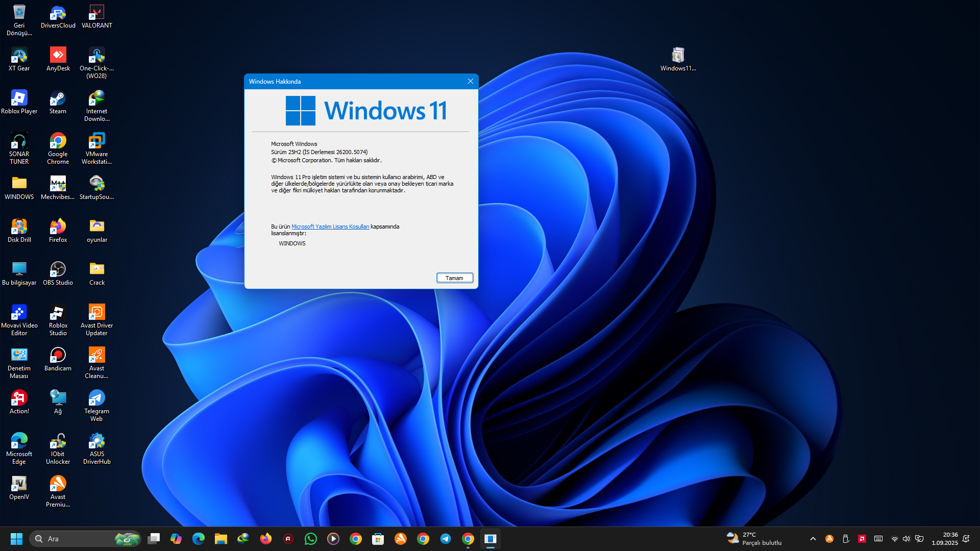
Task: Select the Firefox desktop shortcut
Action: click(x=58, y=231)
